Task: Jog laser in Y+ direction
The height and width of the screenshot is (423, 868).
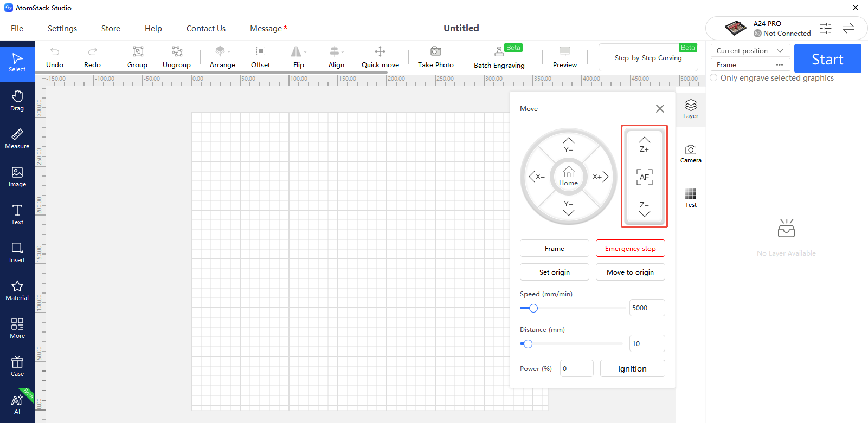Action: [568, 145]
